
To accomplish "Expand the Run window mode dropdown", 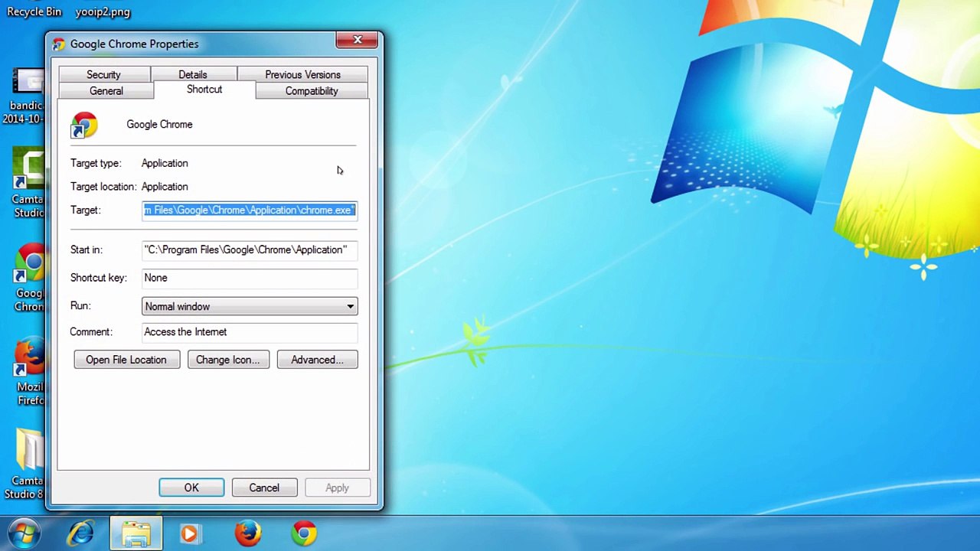I will (250, 306).
